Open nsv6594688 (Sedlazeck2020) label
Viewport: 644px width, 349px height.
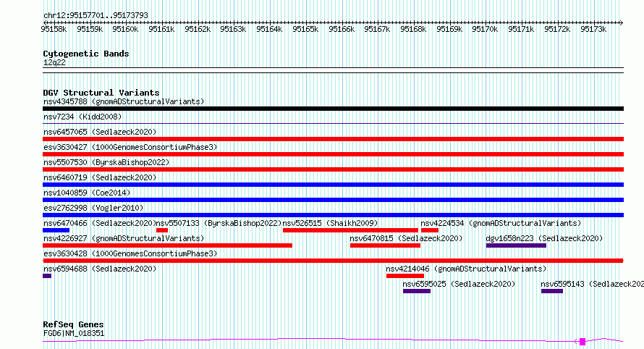click(x=100, y=269)
